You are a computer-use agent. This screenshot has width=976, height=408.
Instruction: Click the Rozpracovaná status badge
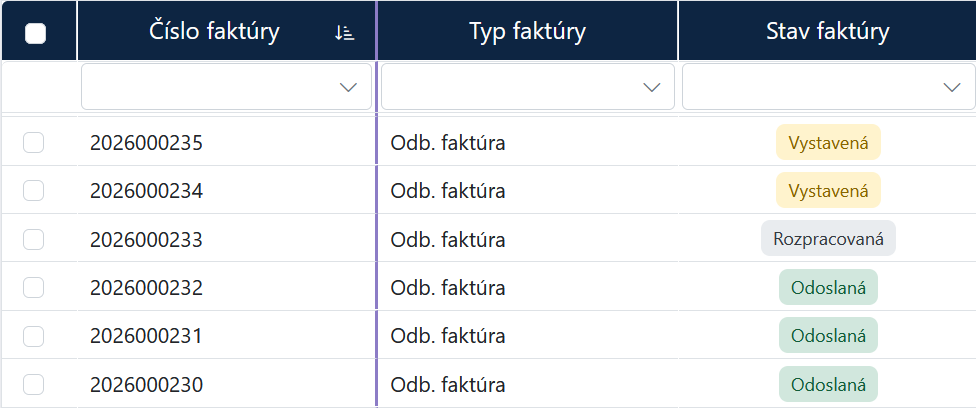tap(828, 239)
